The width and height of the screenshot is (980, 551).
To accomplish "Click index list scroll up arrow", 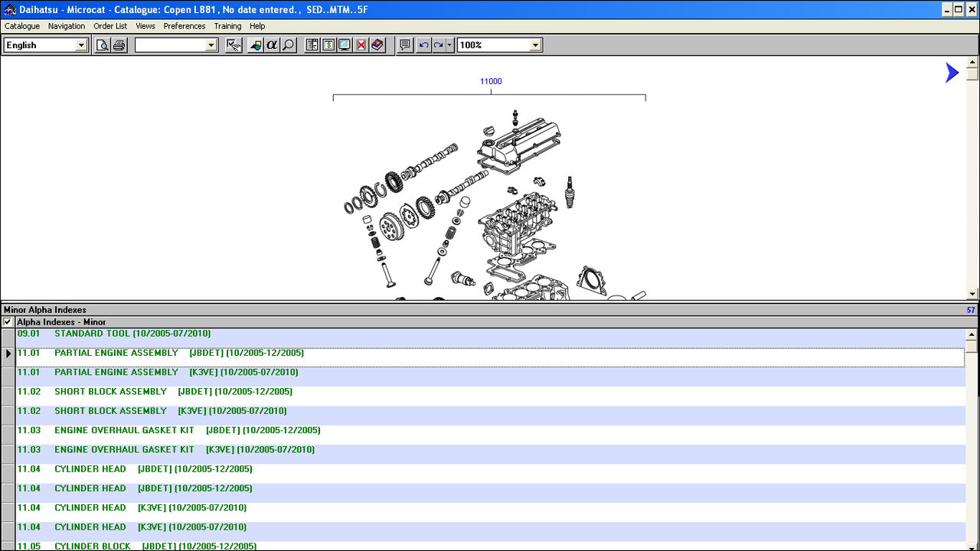I will click(x=972, y=334).
